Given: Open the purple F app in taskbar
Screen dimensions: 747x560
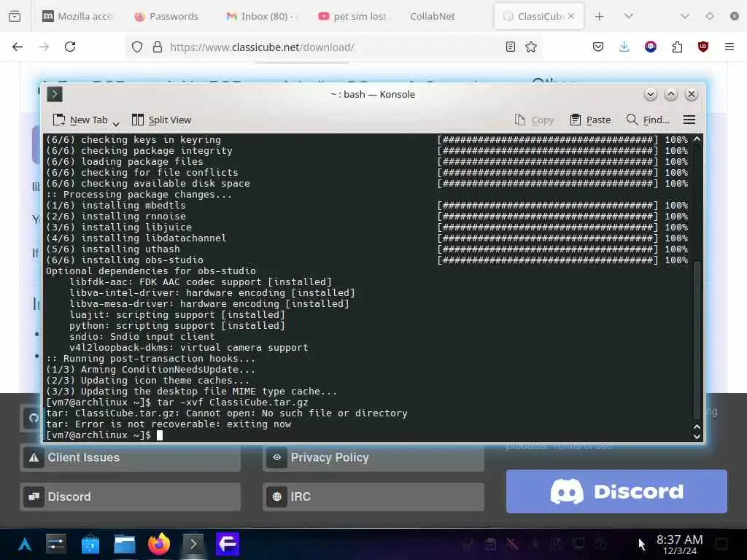Looking at the screenshot, I should tap(228, 544).
